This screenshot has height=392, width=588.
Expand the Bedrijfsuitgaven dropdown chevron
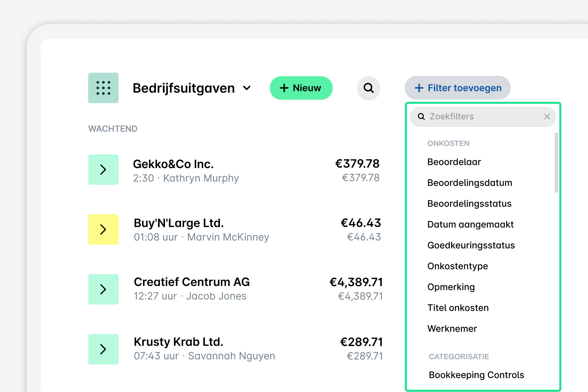[x=247, y=88]
